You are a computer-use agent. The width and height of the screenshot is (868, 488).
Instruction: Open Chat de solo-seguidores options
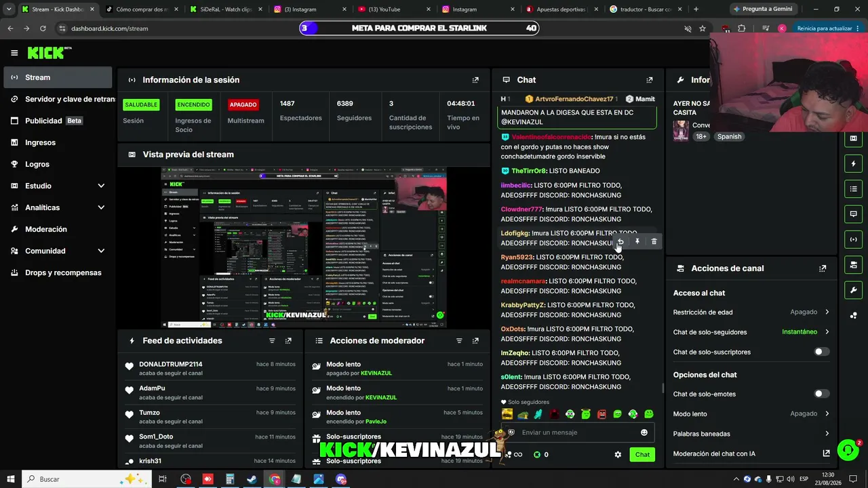pos(751,332)
